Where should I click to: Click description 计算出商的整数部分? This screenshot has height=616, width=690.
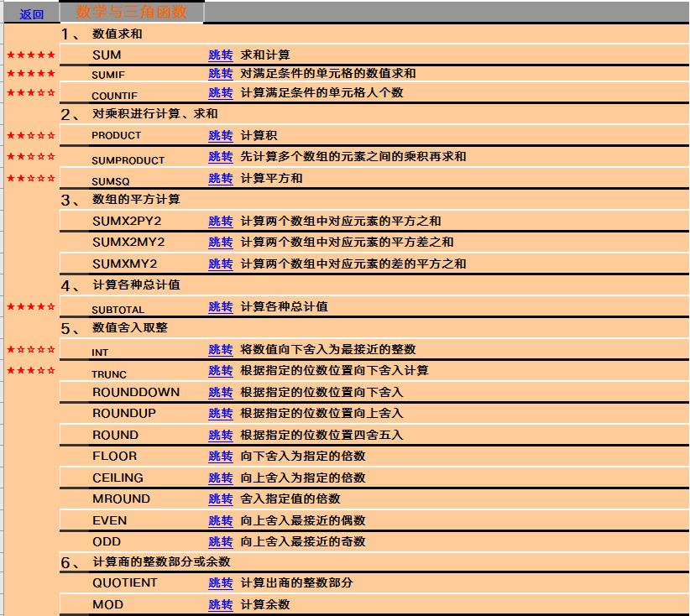[x=296, y=582]
